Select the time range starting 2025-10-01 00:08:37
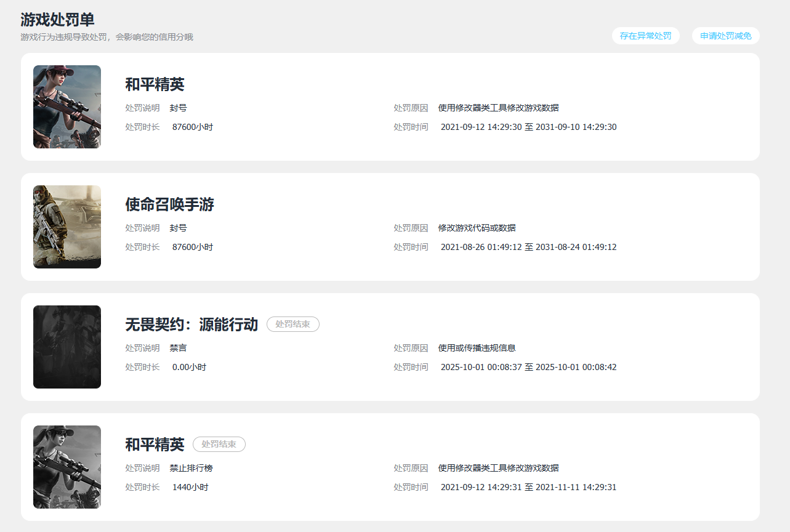This screenshot has width=790, height=532. 529,367
